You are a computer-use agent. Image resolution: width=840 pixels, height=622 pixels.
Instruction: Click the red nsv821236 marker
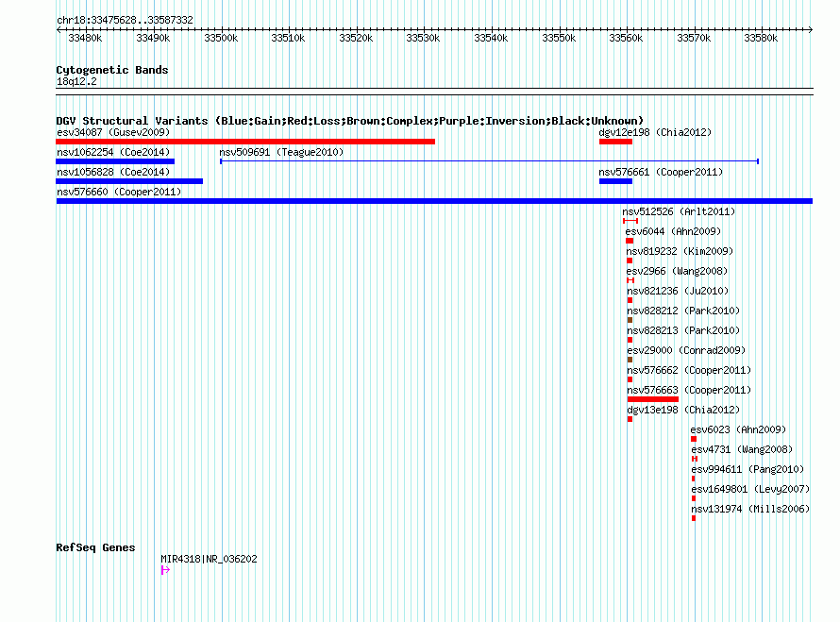click(x=630, y=300)
